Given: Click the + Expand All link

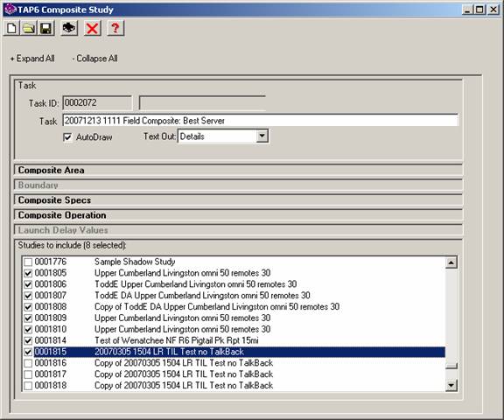Looking at the screenshot, I should point(32,59).
